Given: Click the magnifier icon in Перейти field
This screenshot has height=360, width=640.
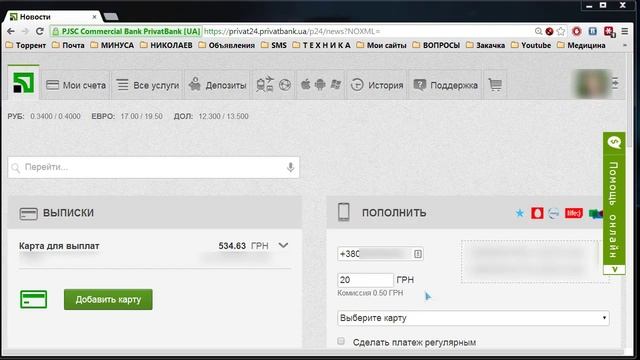Looking at the screenshot, I should click(x=16, y=167).
